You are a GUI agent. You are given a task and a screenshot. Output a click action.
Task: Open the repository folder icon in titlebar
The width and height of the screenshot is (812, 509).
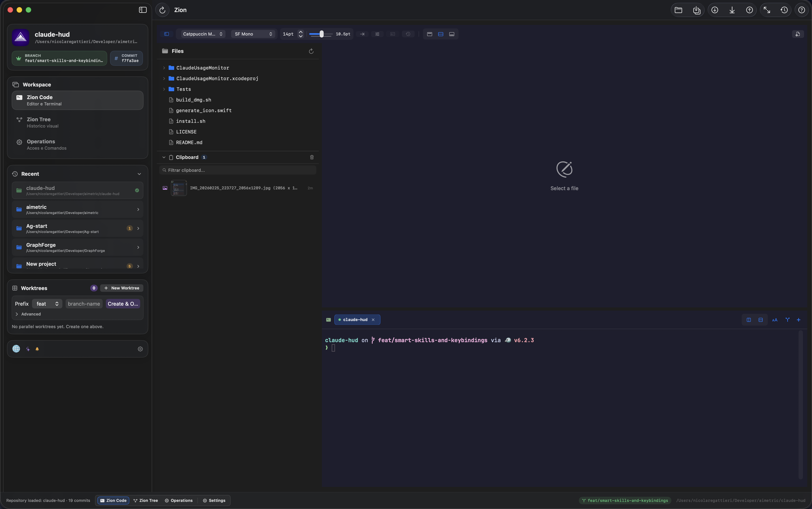(x=679, y=10)
